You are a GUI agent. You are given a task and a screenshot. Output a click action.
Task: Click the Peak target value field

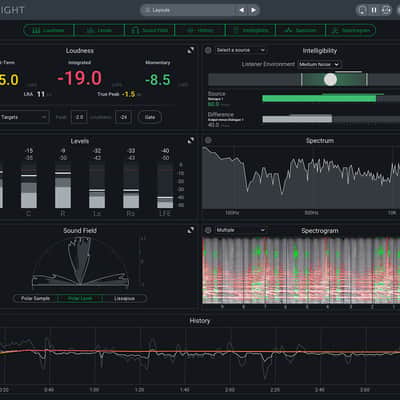click(x=79, y=117)
